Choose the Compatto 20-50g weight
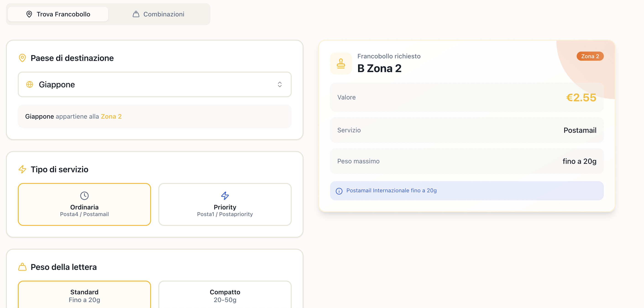The width and height of the screenshot is (644, 308). point(225,295)
